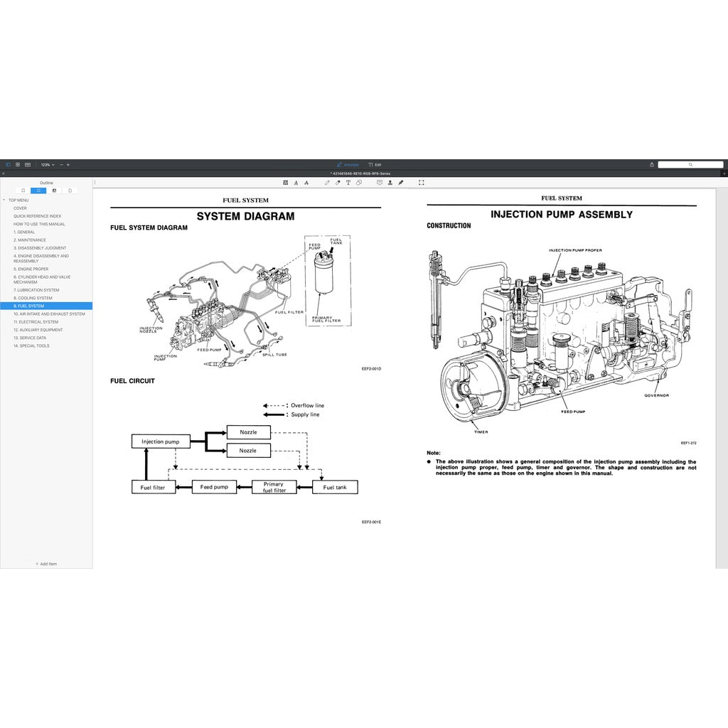Select the Text box tool in annotation toolbar

(348, 183)
